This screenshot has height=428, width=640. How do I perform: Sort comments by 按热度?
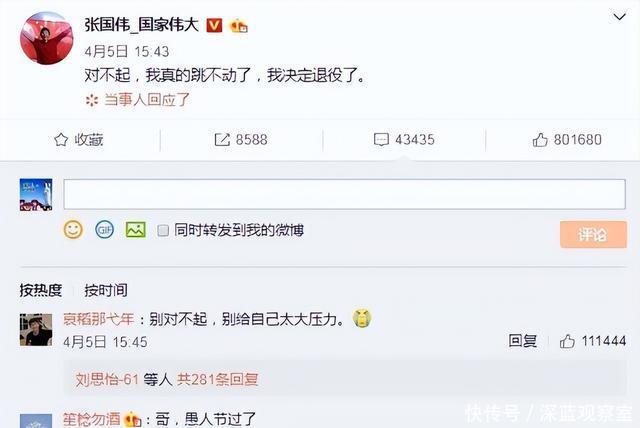click(x=40, y=290)
